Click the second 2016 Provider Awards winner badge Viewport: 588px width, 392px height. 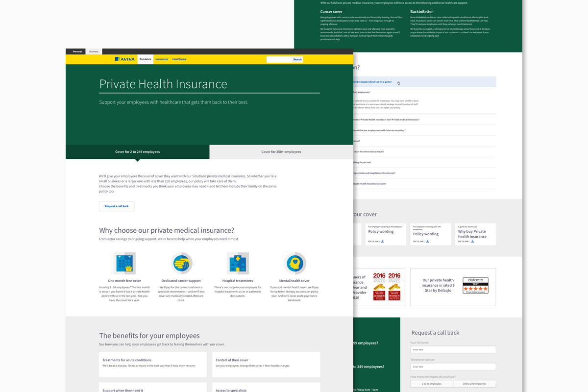click(394, 287)
